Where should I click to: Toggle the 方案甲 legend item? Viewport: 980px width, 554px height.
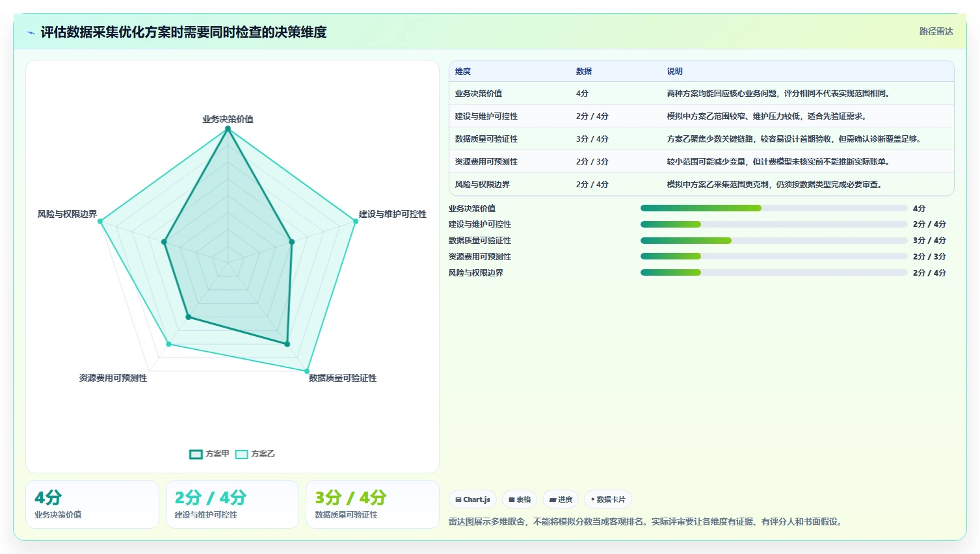[209, 454]
